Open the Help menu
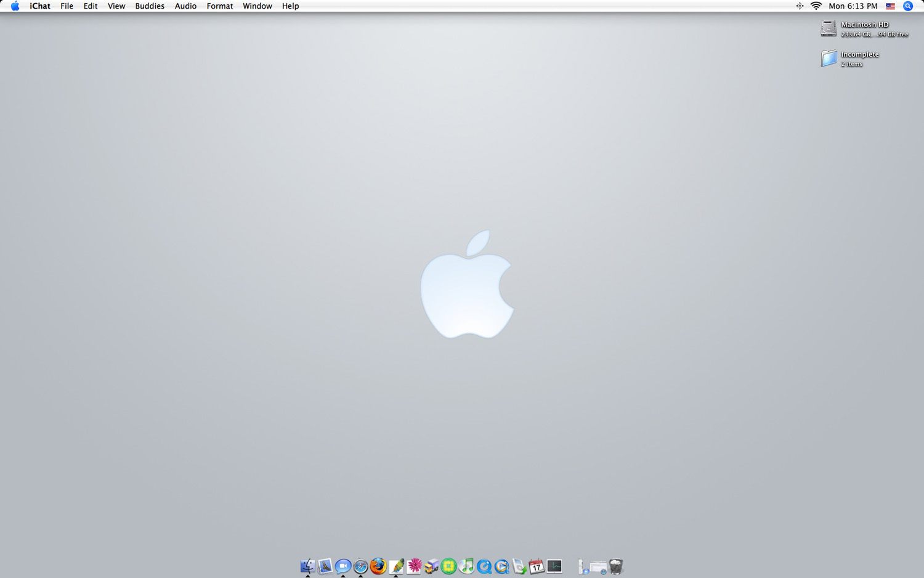 [x=291, y=6]
